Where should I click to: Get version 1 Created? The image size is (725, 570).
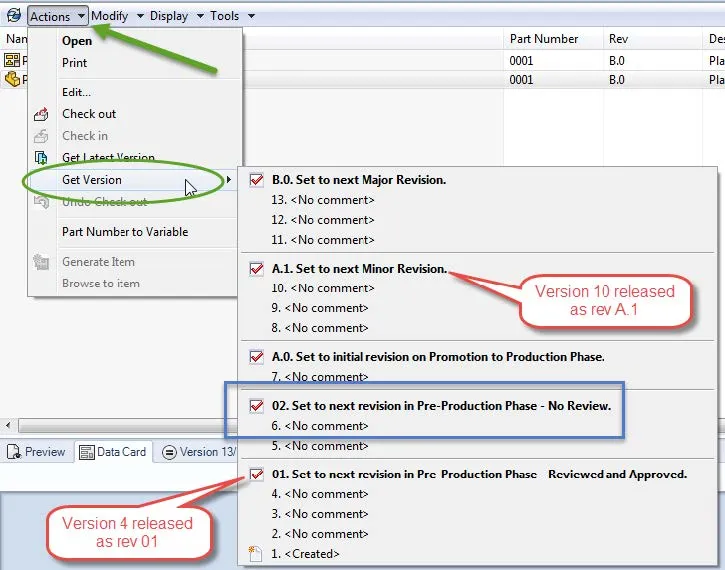305,553
